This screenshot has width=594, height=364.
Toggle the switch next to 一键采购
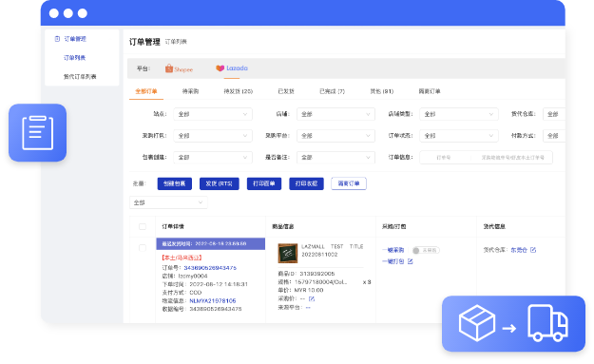coord(426,250)
